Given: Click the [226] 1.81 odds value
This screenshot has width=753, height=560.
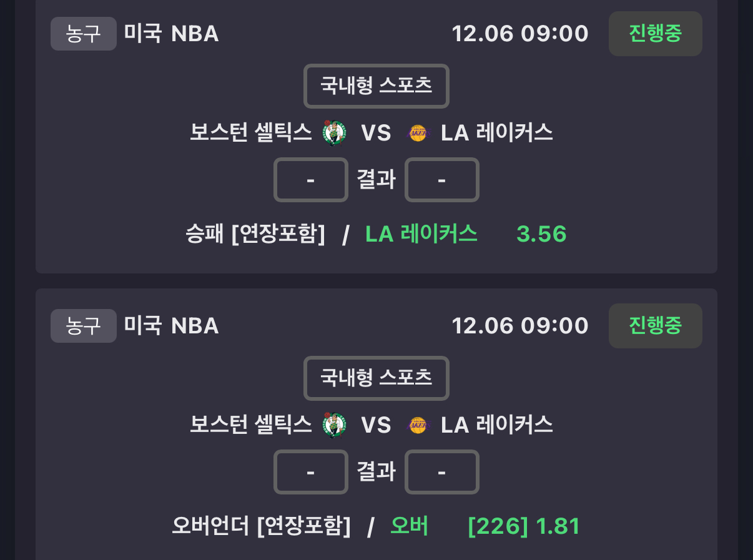Looking at the screenshot, I should pyautogui.click(x=523, y=526).
